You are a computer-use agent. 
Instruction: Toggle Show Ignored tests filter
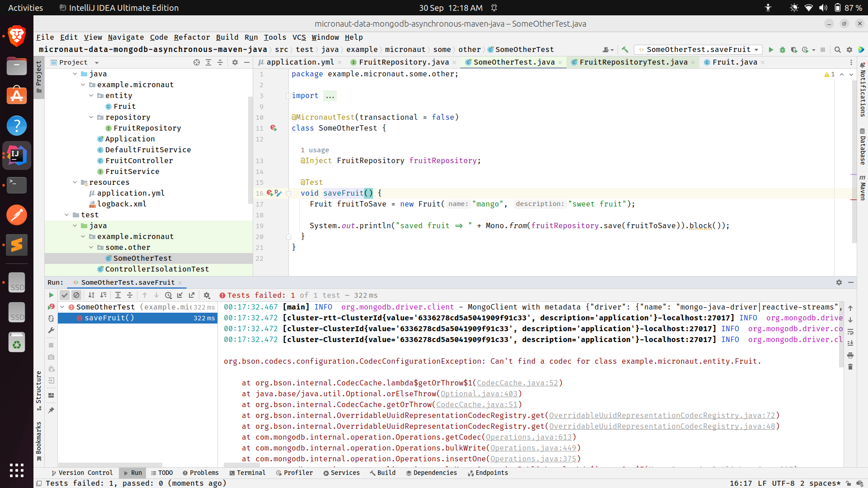[76, 295]
